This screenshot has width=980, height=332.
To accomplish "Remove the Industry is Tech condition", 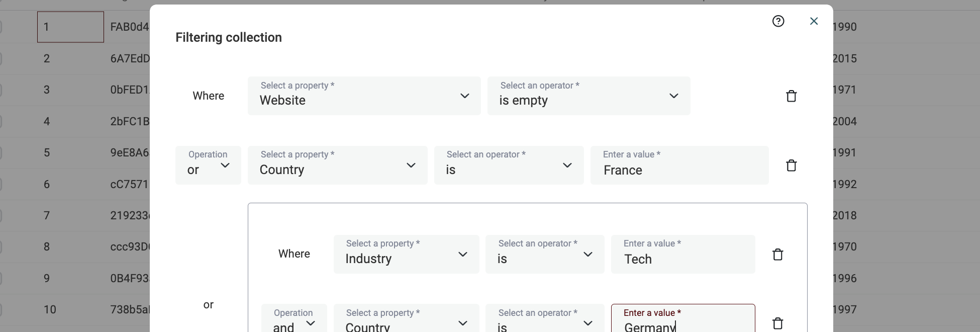I will 777,255.
